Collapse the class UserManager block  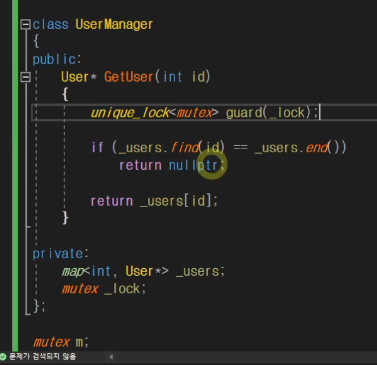point(25,24)
